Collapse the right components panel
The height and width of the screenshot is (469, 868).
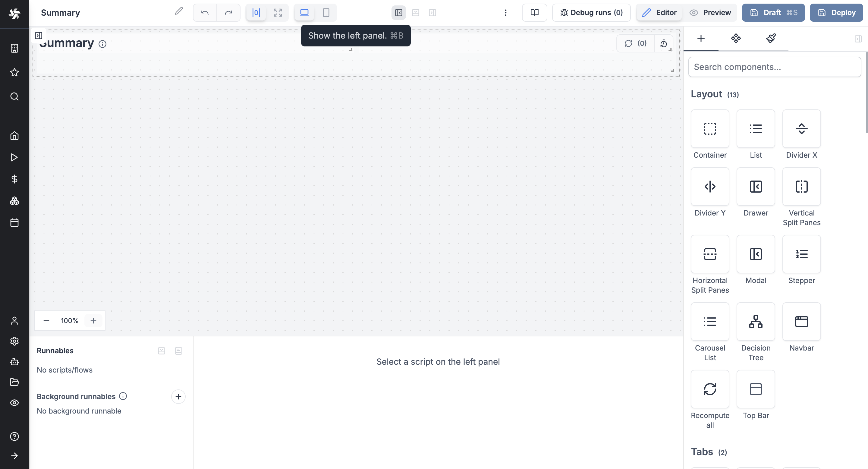[858, 39]
